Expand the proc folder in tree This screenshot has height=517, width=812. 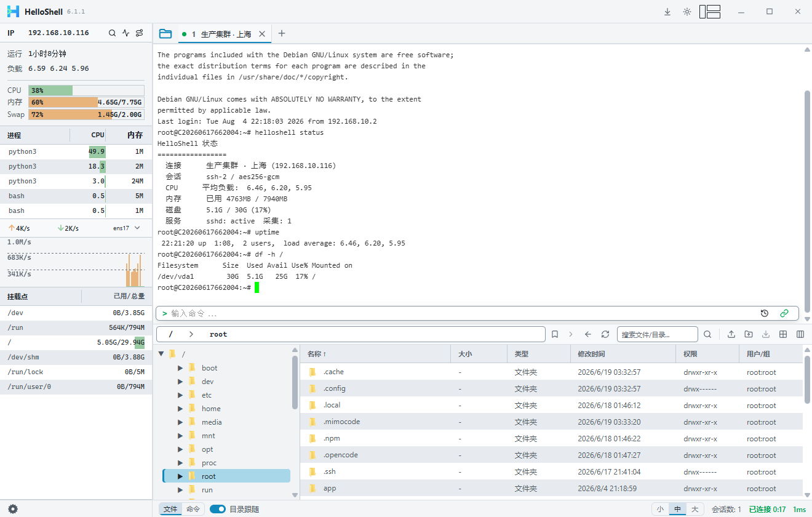point(180,463)
